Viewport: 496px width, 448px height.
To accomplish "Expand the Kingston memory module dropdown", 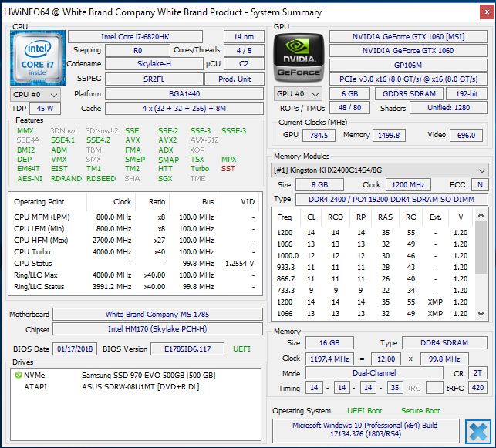I will pyautogui.click(x=380, y=170).
